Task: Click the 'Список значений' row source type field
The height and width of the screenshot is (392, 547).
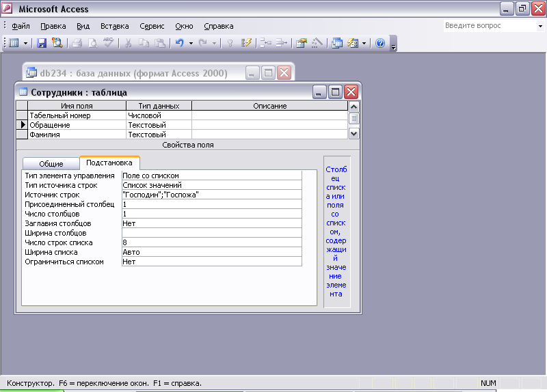Action: point(211,185)
